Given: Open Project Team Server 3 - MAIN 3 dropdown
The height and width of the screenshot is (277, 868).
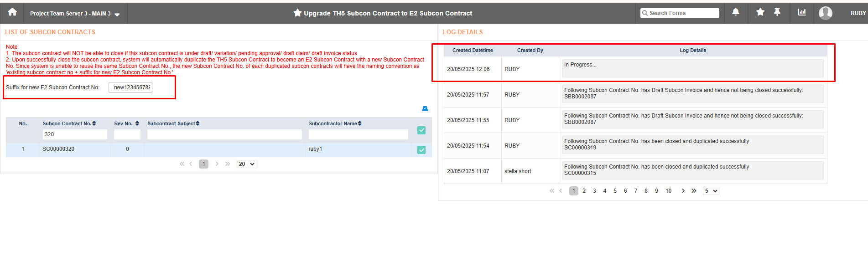Looking at the screenshot, I should pos(75,14).
